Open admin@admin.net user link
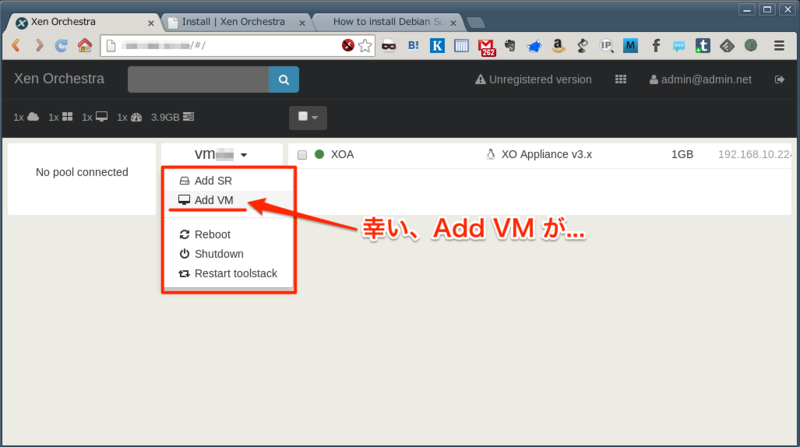The height and width of the screenshot is (447, 800). (700, 80)
